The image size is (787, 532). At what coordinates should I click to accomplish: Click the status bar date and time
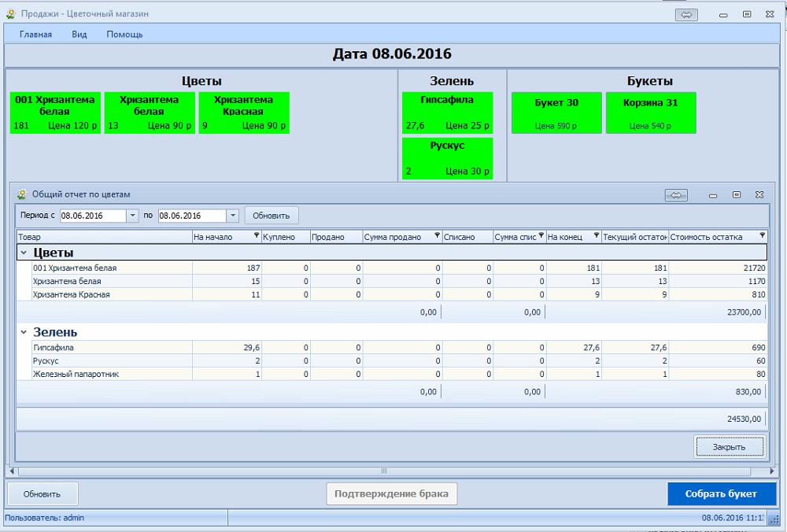click(733, 518)
